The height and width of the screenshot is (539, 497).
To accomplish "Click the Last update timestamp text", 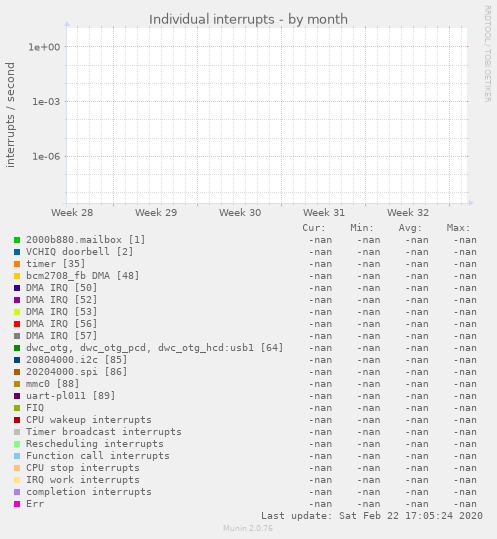I will click(372, 516).
